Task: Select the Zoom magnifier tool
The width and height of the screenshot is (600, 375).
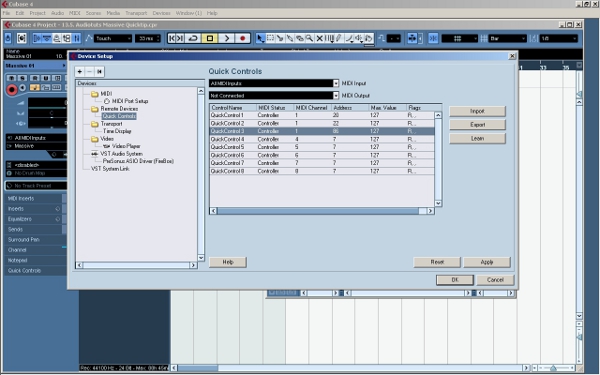Action: coord(309,38)
